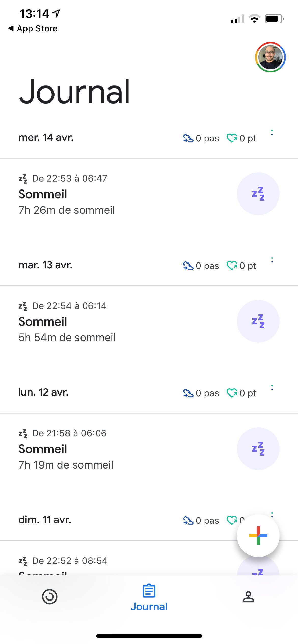Tap heart points icon on mar. 13 avr.
298x644 pixels.
[x=232, y=266]
